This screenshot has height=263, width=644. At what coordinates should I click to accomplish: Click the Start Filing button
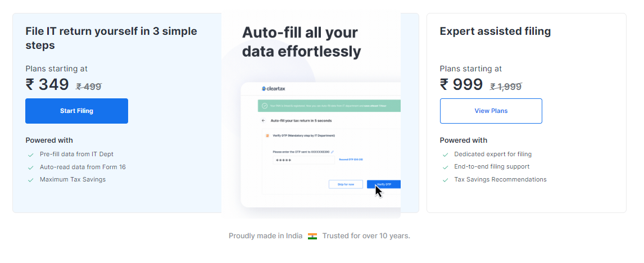tap(77, 111)
